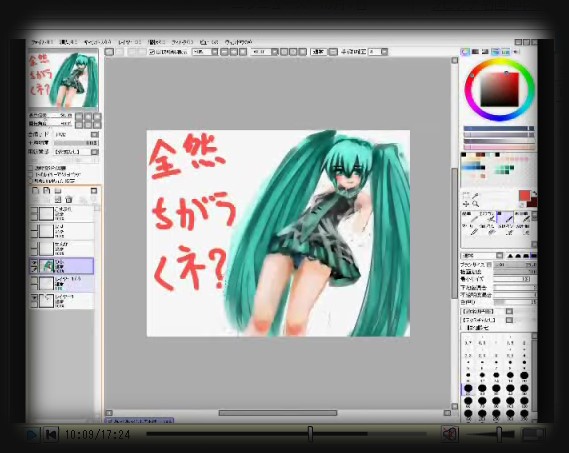Screen dimensions: 569x453
Task: Select the Move tool
Action: click(466, 204)
